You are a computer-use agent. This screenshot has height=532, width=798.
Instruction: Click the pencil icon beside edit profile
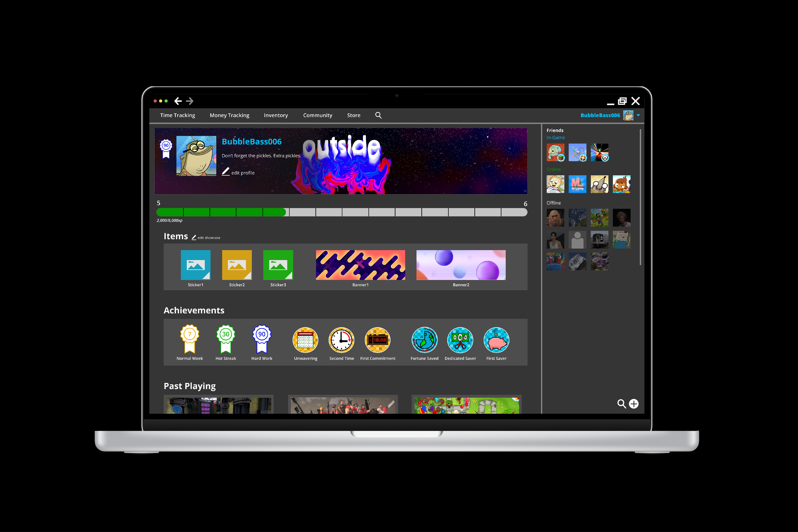[226, 172]
